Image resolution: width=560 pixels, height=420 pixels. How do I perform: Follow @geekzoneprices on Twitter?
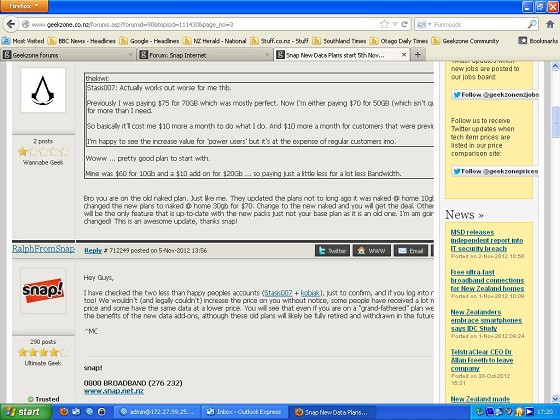click(x=495, y=171)
